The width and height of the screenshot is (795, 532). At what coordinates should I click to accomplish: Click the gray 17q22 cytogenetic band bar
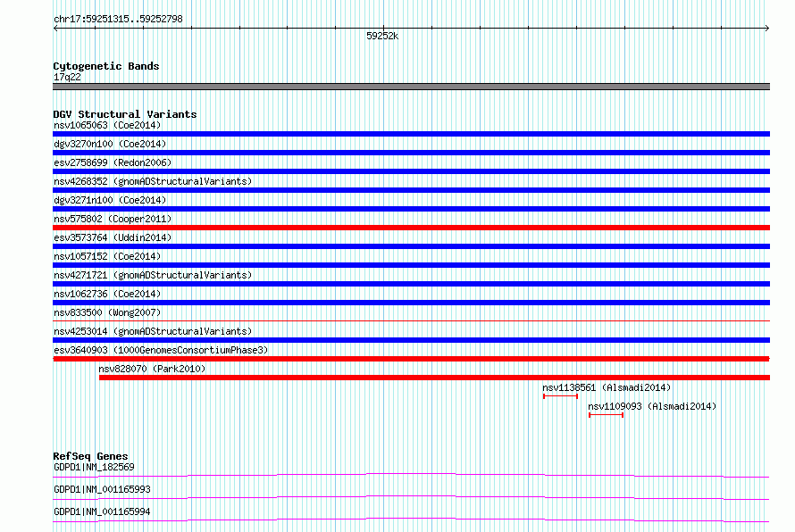pos(411,87)
